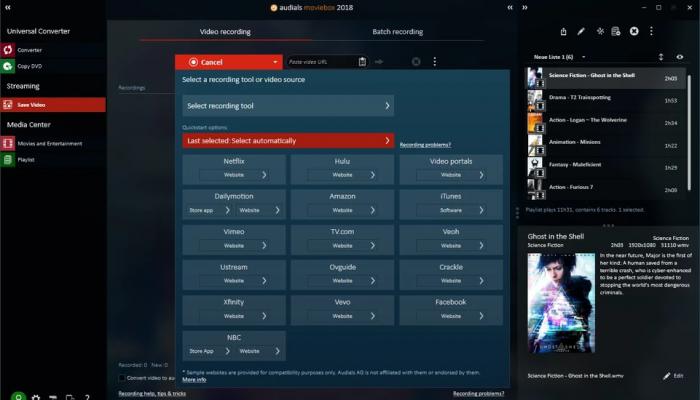This screenshot has height=400, width=700.
Task: Click the paste clipboard icon beside URL field
Action: [x=362, y=62]
